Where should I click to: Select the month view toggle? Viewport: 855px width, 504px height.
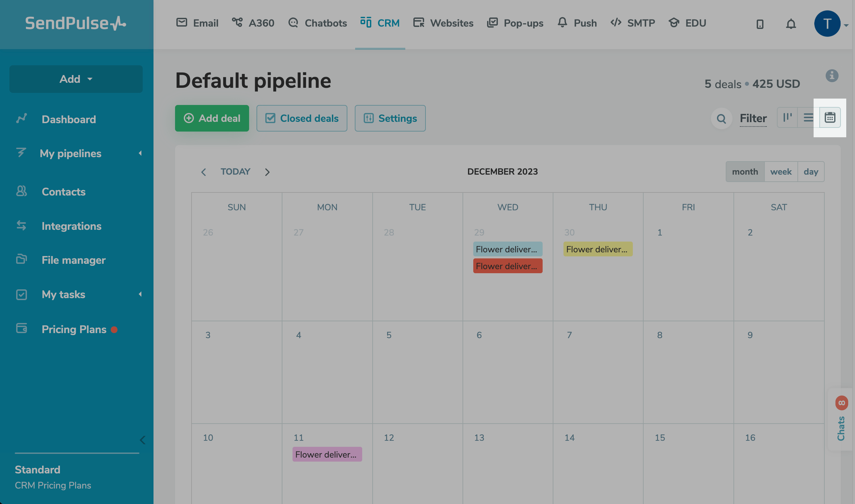coord(745,172)
